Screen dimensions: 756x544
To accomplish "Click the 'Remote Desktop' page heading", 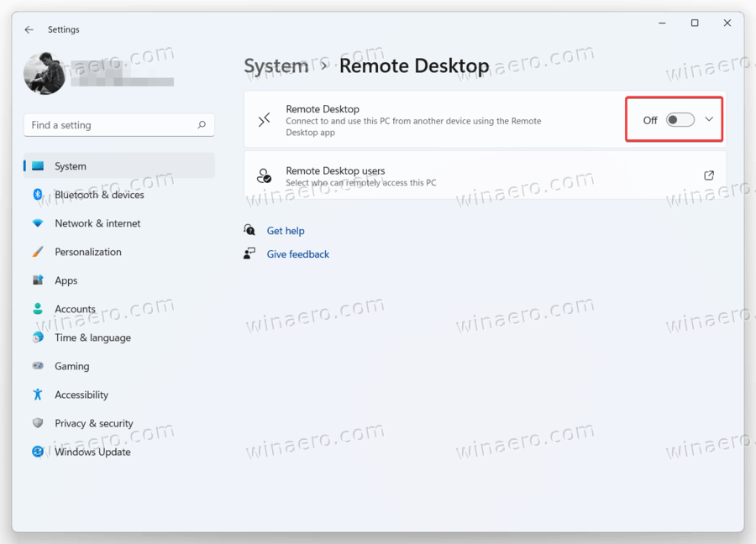I will 414,66.
